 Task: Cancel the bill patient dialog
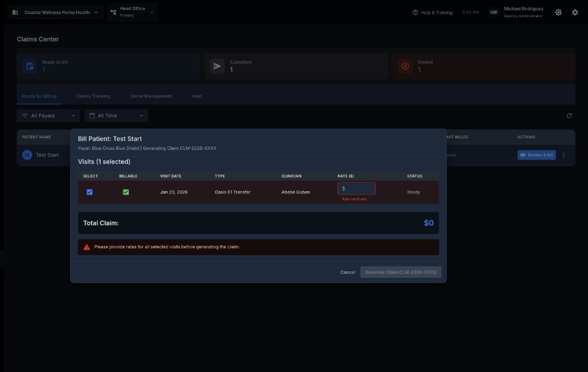point(347,272)
